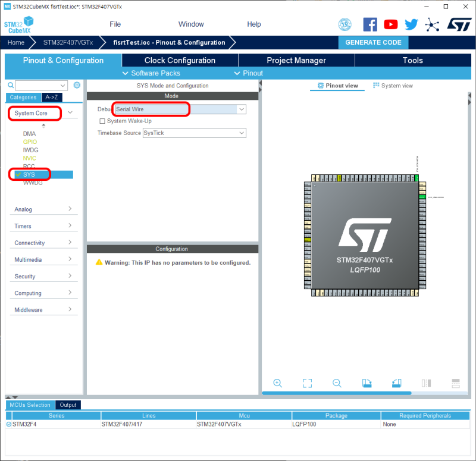Switch to the Tools tab

tap(412, 61)
